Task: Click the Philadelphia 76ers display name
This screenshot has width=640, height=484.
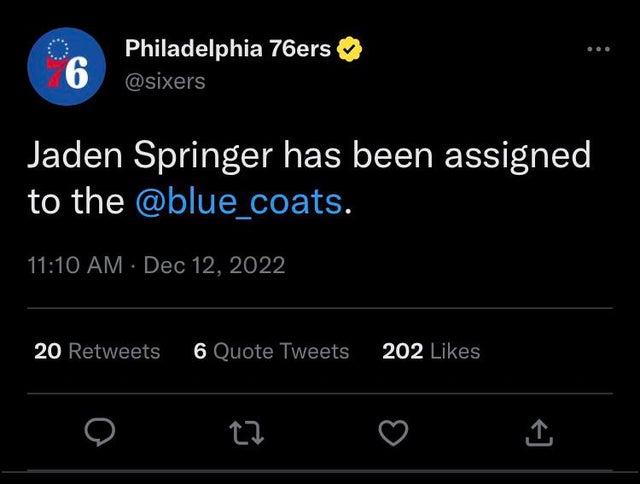Action: coord(228,48)
